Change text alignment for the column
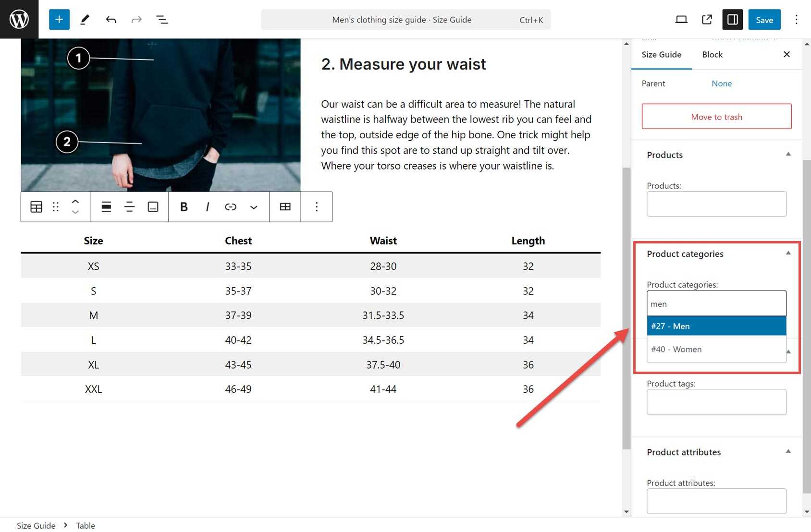The height and width of the screenshot is (532, 811). (129, 207)
